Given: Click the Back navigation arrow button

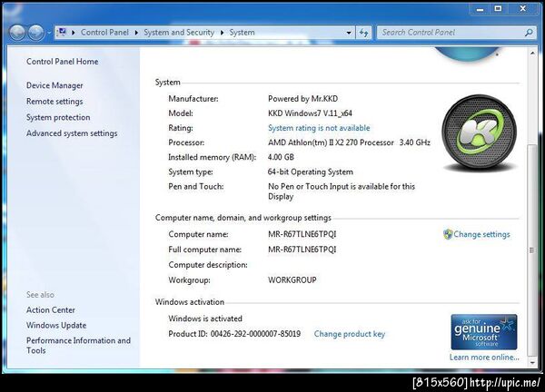Looking at the screenshot, I should coord(17,33).
